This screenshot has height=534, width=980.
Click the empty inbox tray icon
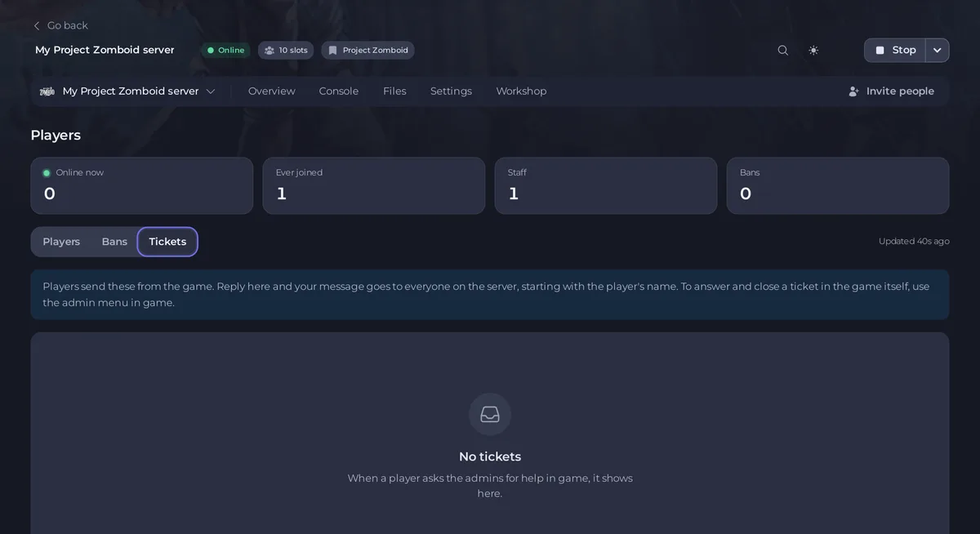click(490, 415)
